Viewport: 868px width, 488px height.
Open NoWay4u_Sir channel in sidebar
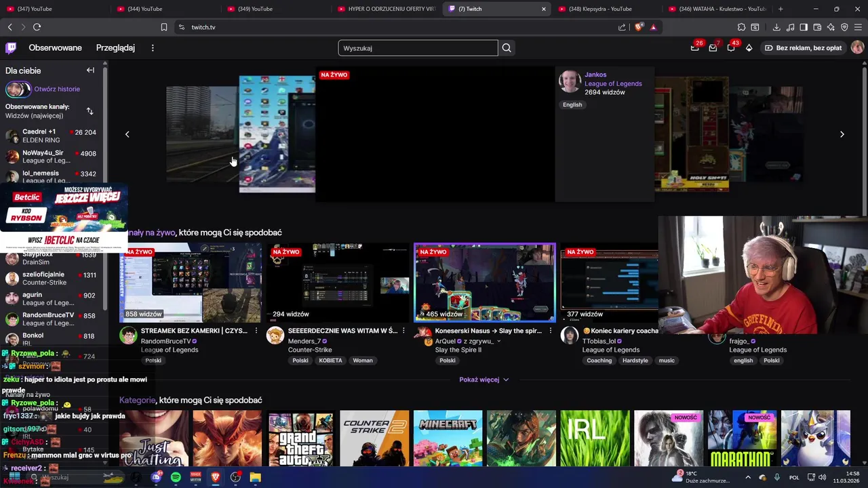51,157
